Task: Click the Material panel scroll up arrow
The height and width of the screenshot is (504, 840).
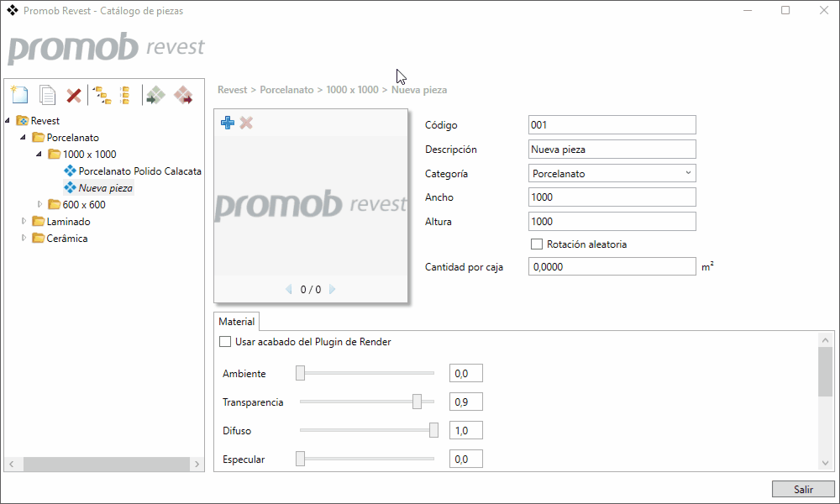Action: coord(825,340)
